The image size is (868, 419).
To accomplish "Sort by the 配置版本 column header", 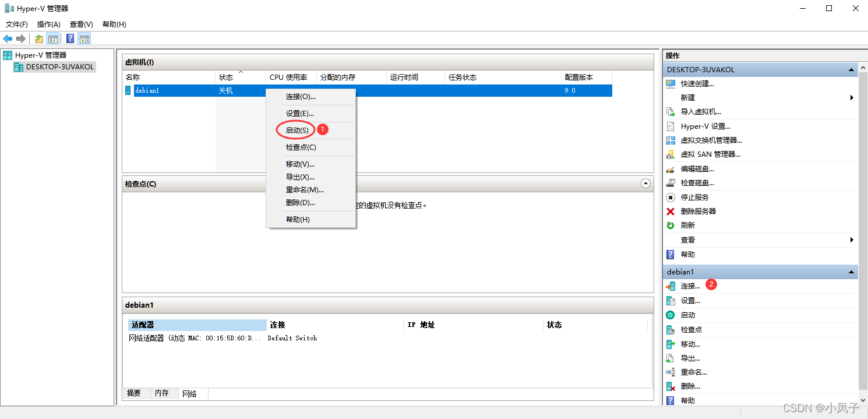I will [x=587, y=78].
